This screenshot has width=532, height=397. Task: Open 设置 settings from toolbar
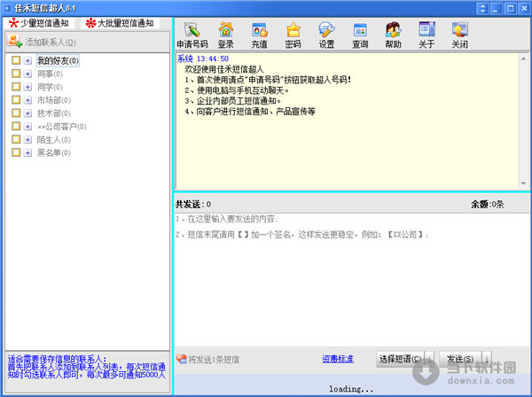(x=326, y=35)
